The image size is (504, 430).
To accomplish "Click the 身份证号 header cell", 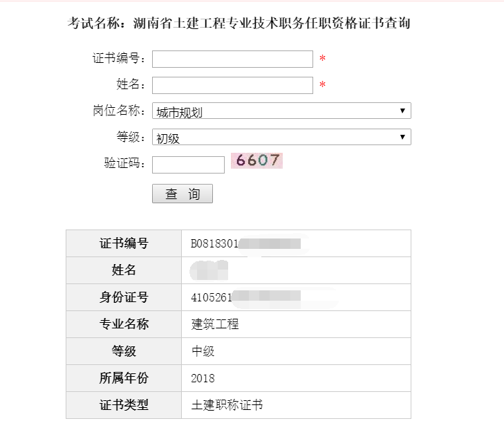I will [x=124, y=297].
